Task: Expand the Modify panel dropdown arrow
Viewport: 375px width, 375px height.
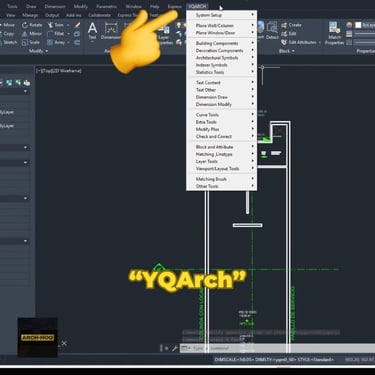Action: click(x=46, y=51)
